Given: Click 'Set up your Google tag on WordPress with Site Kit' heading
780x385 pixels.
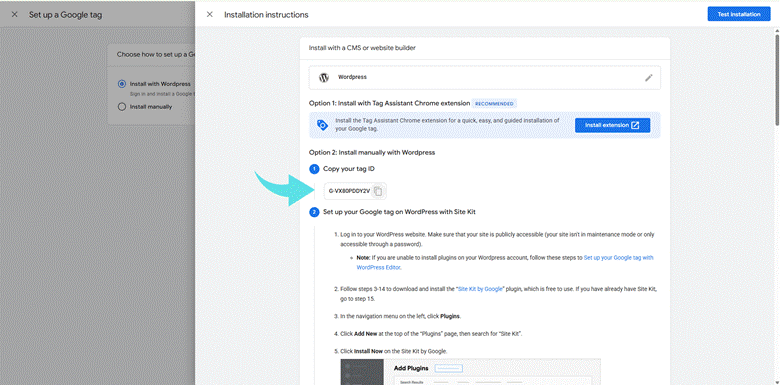Looking at the screenshot, I should point(399,212).
